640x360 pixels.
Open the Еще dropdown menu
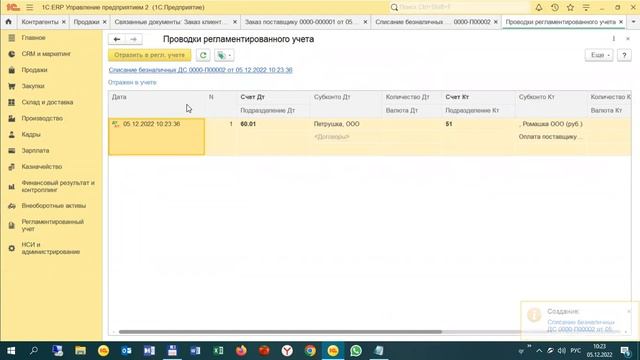click(x=599, y=55)
